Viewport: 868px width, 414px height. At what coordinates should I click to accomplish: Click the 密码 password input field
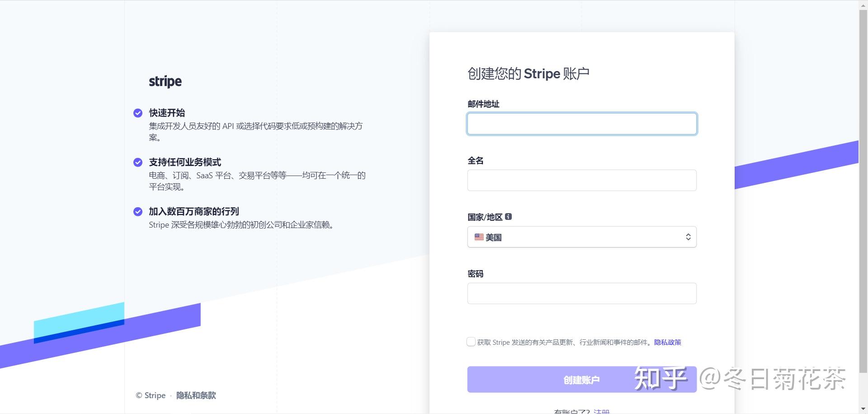pos(582,293)
